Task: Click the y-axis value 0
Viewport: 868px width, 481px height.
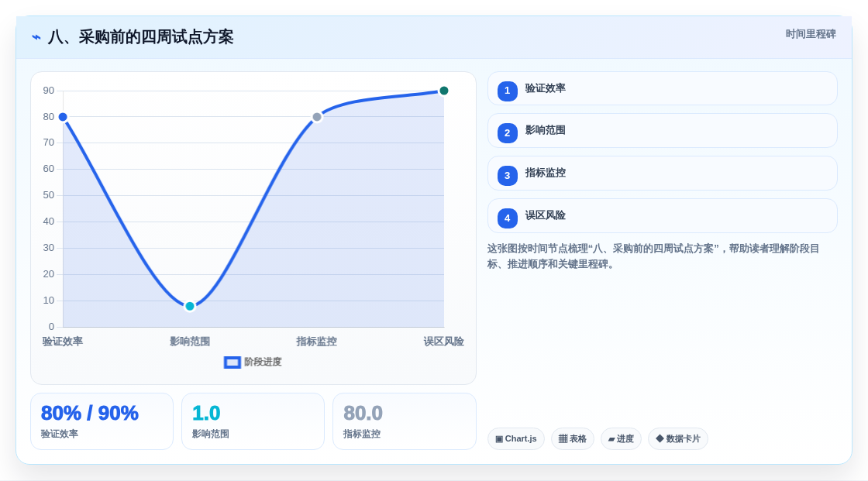Action: coord(51,327)
